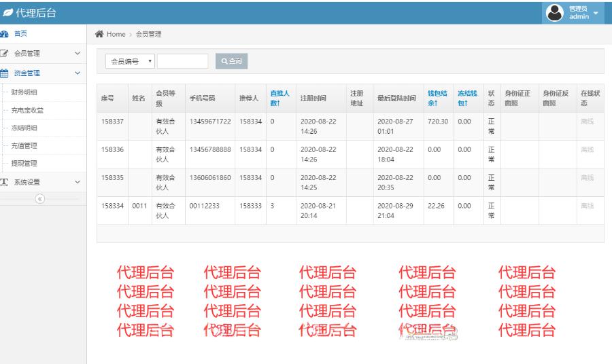Select member ID 158334 cell
612x364 pixels.
tap(112, 206)
